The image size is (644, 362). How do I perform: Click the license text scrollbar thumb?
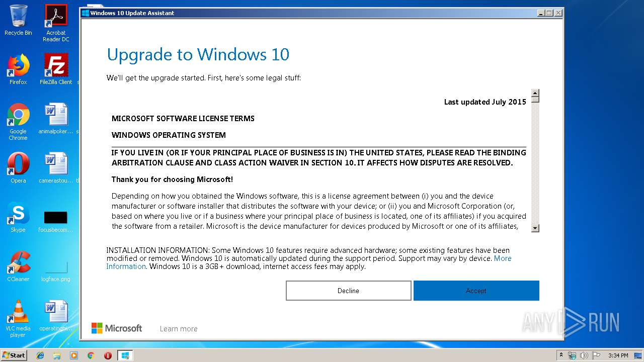click(535, 100)
